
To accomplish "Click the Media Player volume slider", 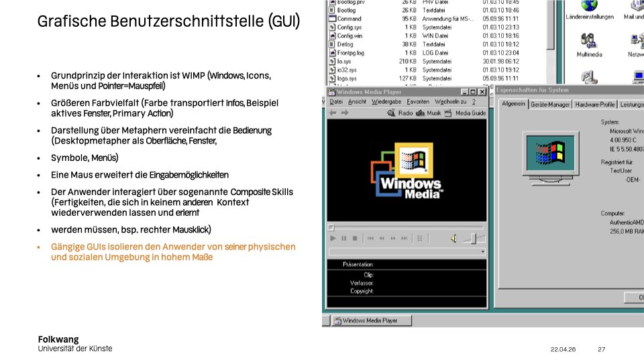I will pos(474,239).
